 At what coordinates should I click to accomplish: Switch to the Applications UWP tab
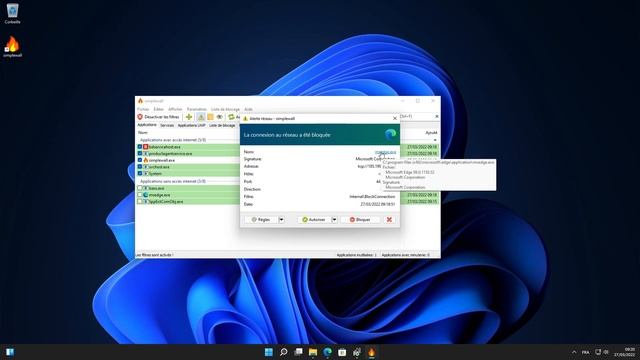[x=191, y=125]
